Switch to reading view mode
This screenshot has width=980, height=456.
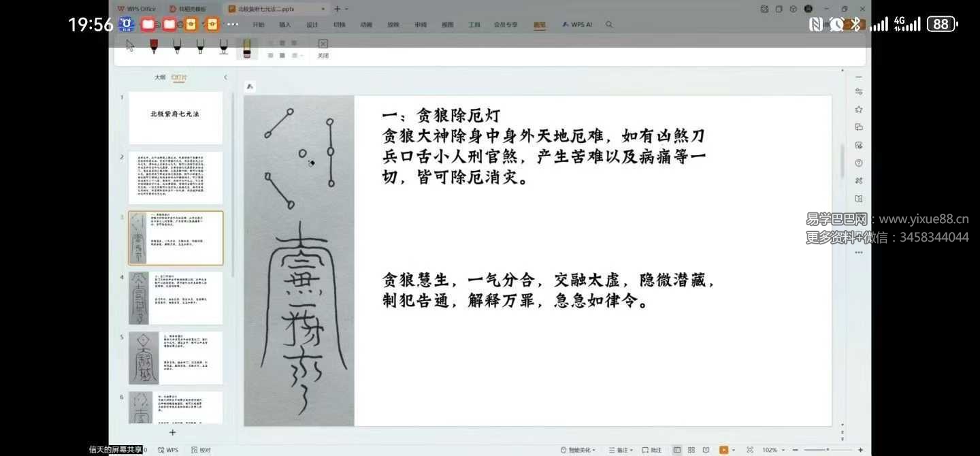pyautogui.click(x=706, y=450)
